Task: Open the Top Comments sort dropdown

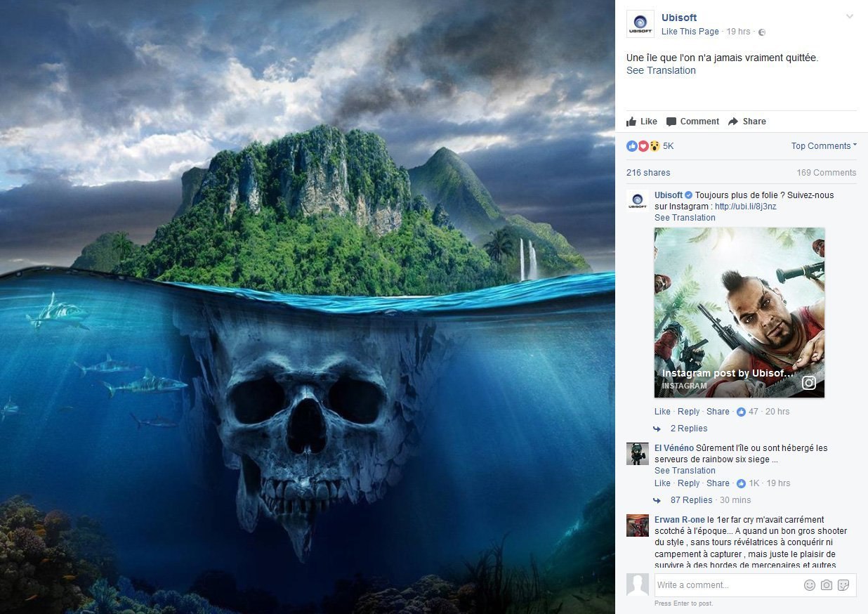Action: (824, 146)
